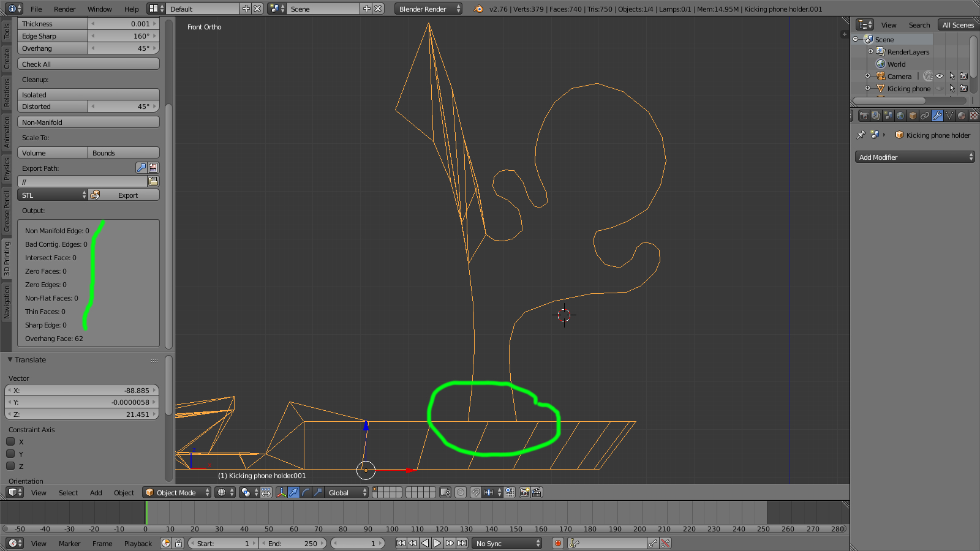Viewport: 980px width, 551px height.
Task: Toggle Kicking phone visibility eye in outliner
Action: pos(940,88)
